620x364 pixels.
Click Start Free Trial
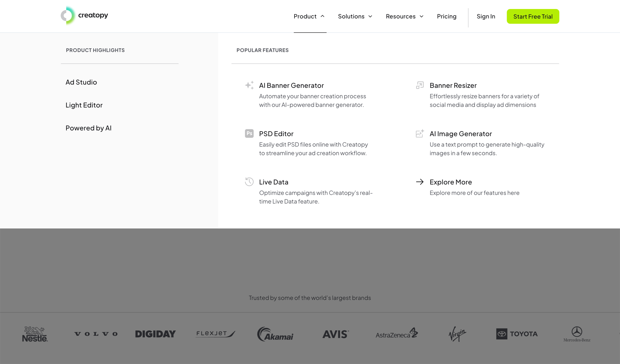tap(533, 16)
